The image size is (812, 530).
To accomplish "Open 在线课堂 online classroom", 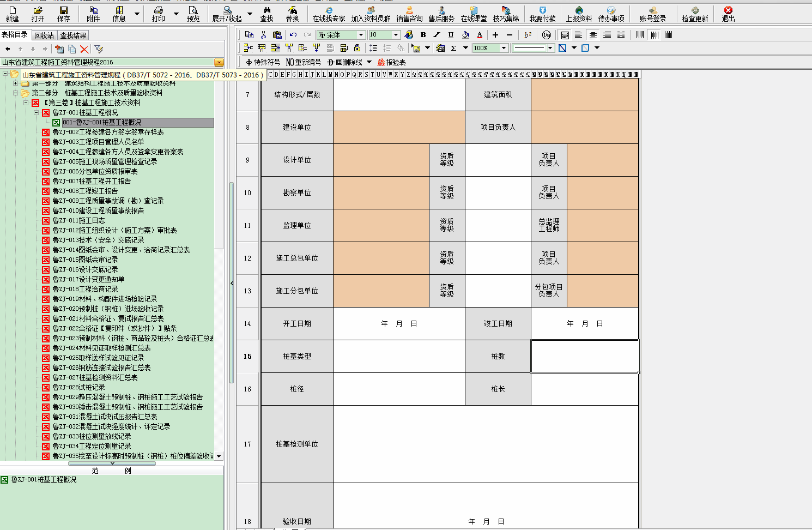I will [x=474, y=13].
